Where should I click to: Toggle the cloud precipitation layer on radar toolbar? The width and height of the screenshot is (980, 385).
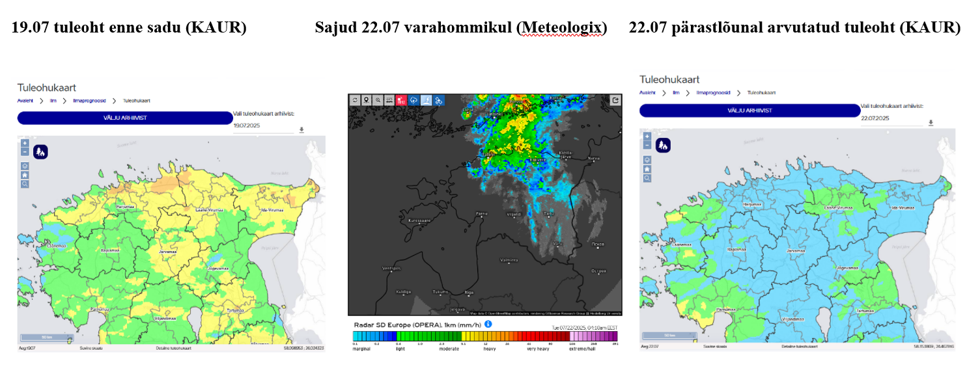tap(413, 100)
